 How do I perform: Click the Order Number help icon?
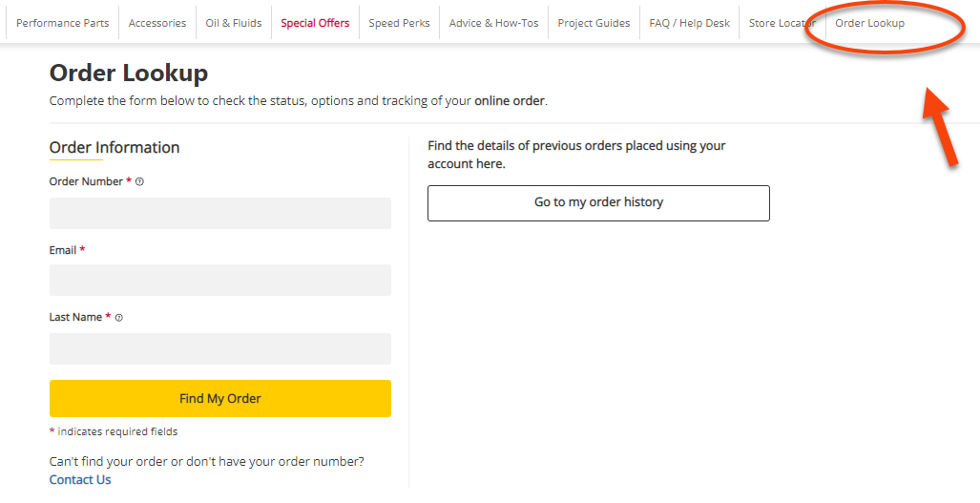[139, 182]
